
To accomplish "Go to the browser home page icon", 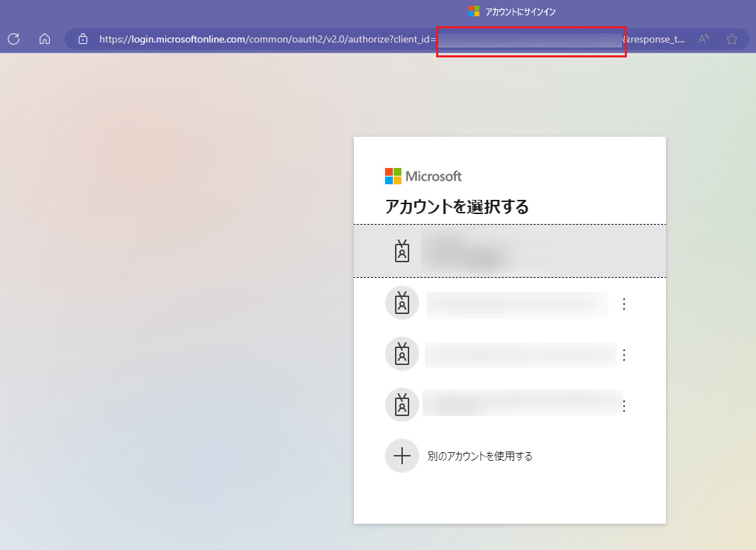I will 45,39.
